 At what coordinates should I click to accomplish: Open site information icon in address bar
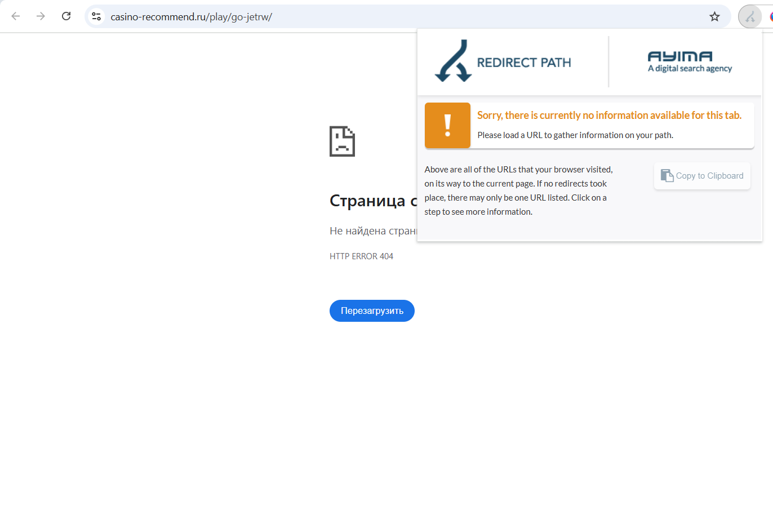(x=97, y=16)
